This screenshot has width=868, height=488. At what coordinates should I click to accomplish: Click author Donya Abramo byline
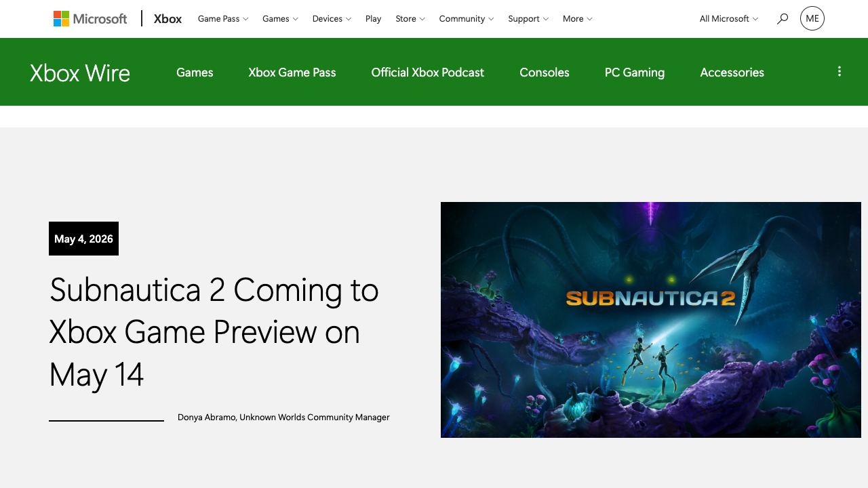point(283,418)
